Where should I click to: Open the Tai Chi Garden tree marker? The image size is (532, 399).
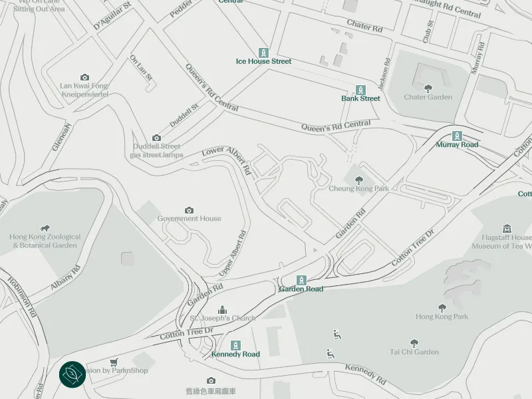[414, 343]
